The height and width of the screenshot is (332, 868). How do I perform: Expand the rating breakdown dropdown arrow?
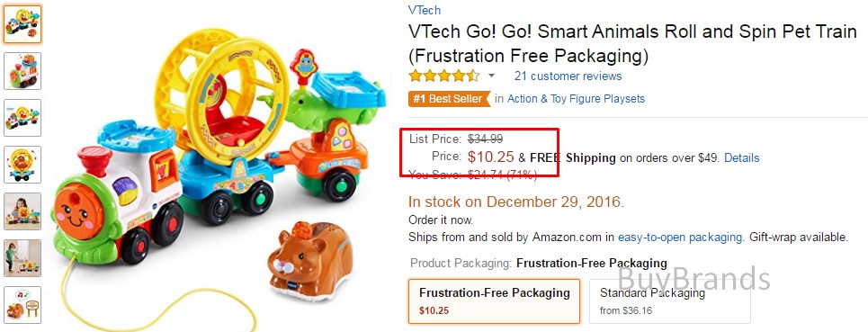[x=491, y=76]
